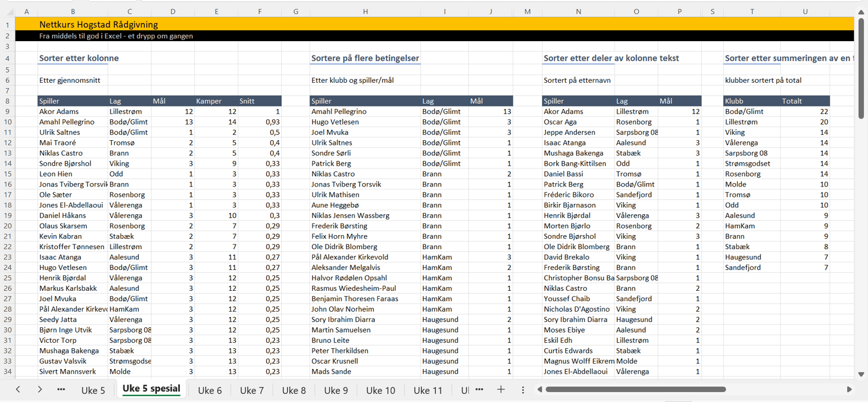
Task: Select the 'Fra middels til god i Excel' subtitle
Action: [116, 36]
